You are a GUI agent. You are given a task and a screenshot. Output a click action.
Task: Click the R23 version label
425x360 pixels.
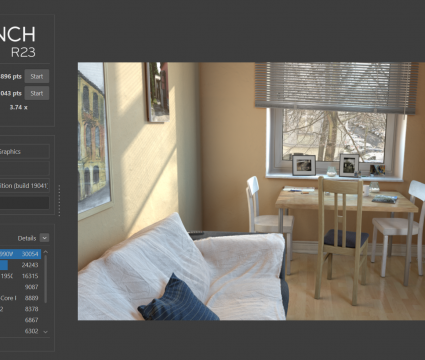pyautogui.click(x=23, y=52)
